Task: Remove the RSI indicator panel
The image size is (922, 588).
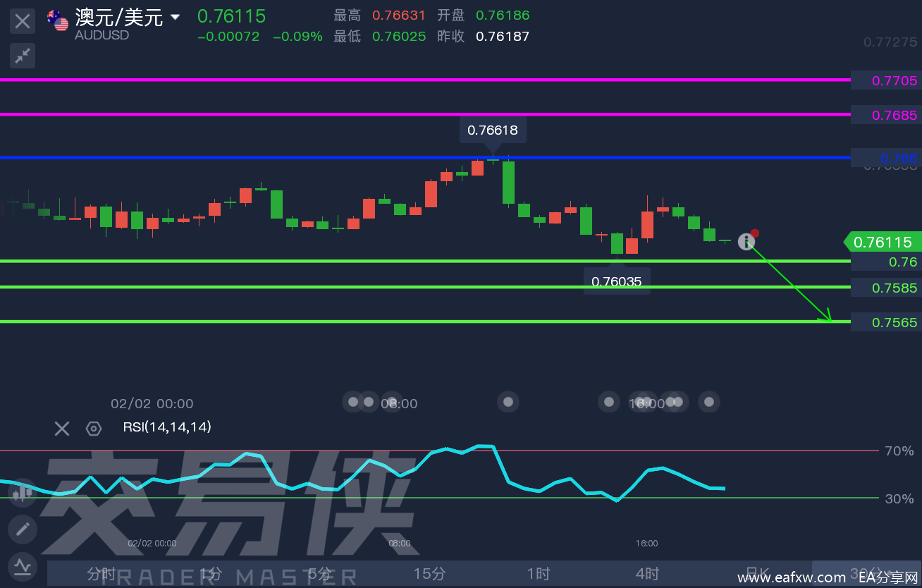Action: [x=62, y=428]
